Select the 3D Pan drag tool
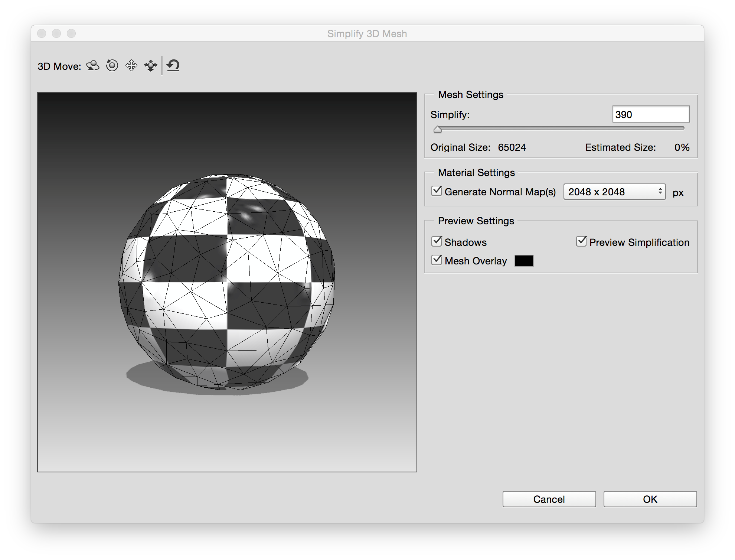Viewport: 735px width, 560px height. point(131,66)
